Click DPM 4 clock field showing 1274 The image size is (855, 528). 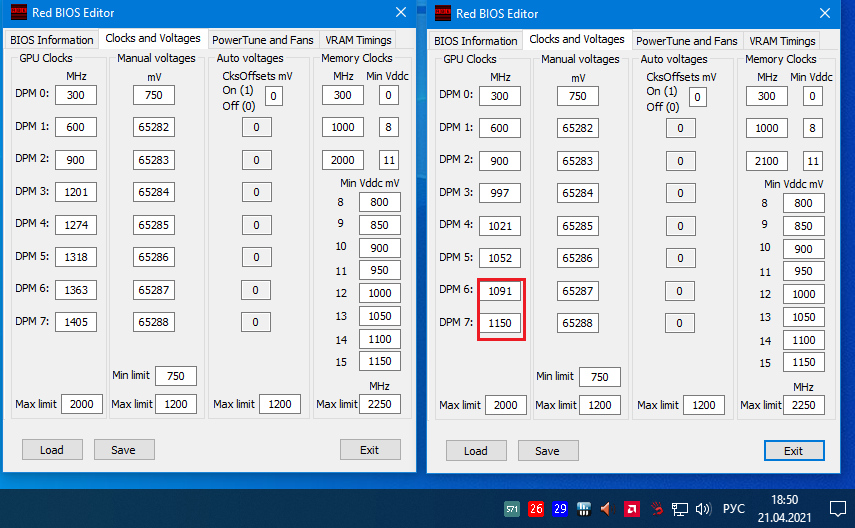point(76,225)
